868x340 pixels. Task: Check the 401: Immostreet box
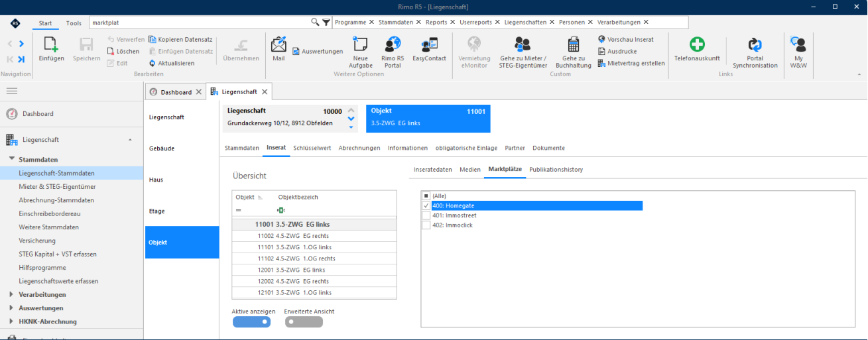(426, 215)
